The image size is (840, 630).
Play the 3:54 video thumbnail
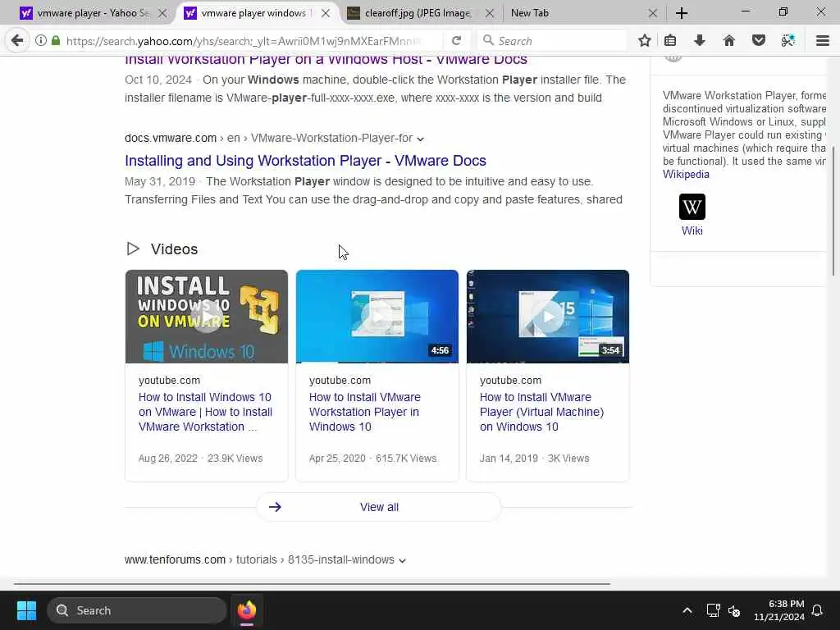point(547,317)
